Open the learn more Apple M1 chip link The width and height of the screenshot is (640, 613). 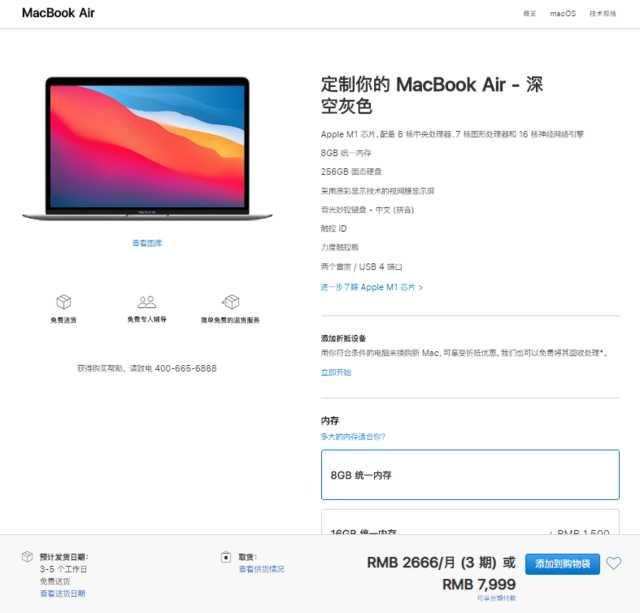coord(371,287)
